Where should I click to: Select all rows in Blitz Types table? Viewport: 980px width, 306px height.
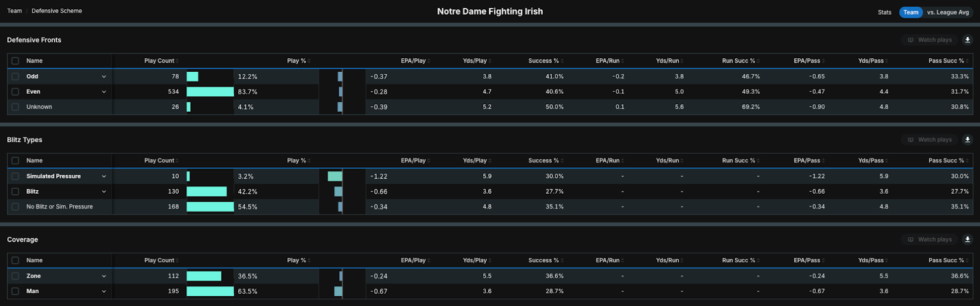[15, 161]
